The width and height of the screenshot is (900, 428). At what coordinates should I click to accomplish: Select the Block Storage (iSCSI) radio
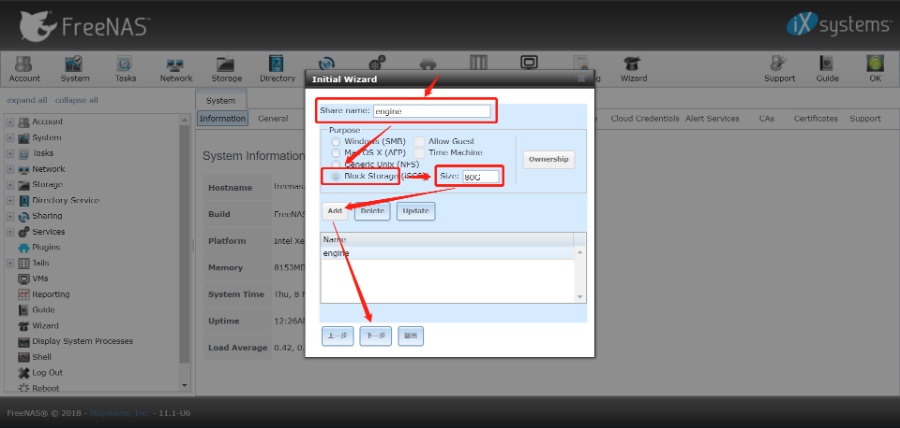click(x=335, y=177)
